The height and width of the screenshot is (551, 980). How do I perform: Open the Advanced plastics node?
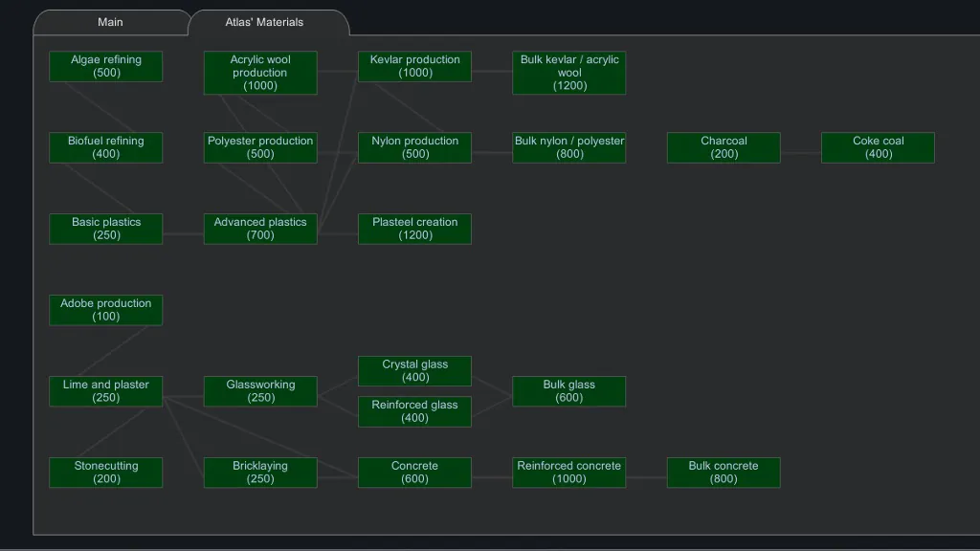click(260, 229)
